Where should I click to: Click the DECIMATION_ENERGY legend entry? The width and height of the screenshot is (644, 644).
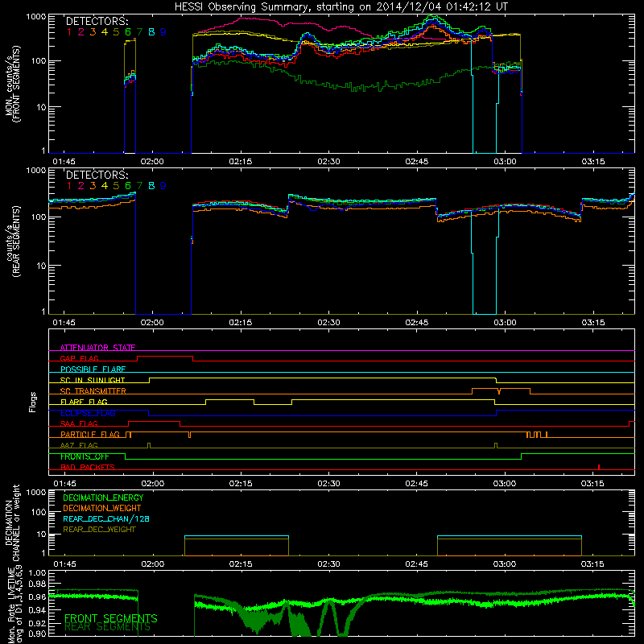point(103,497)
